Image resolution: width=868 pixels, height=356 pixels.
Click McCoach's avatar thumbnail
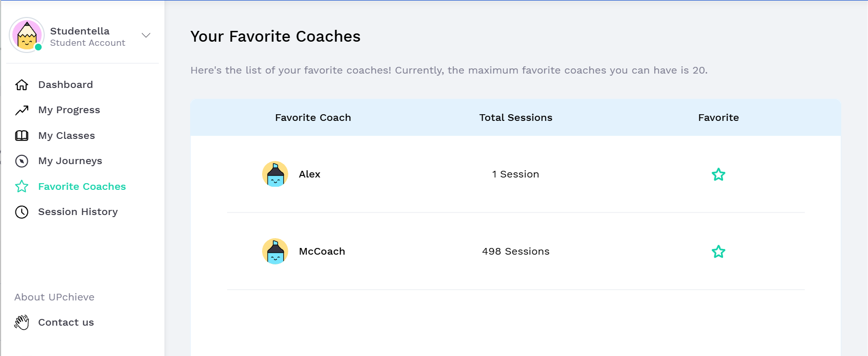click(x=275, y=252)
